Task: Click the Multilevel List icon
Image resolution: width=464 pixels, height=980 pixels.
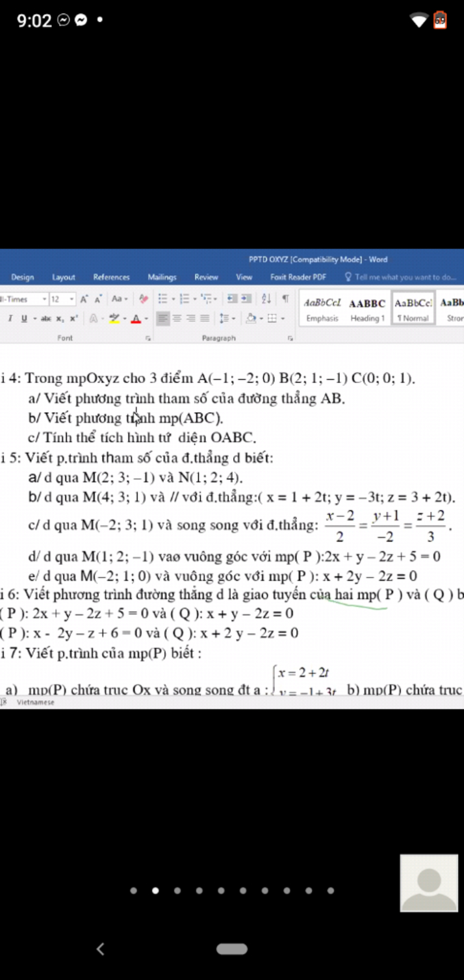Action: (206, 299)
